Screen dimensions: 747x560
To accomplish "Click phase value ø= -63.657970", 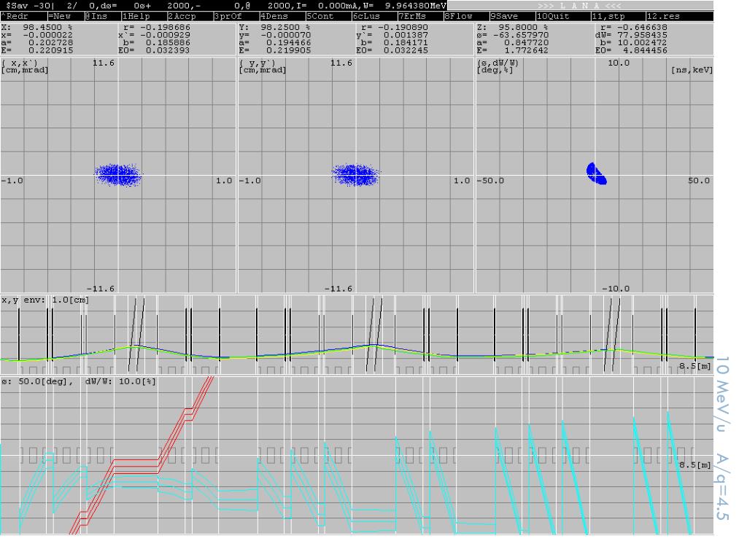I will coord(513,35).
